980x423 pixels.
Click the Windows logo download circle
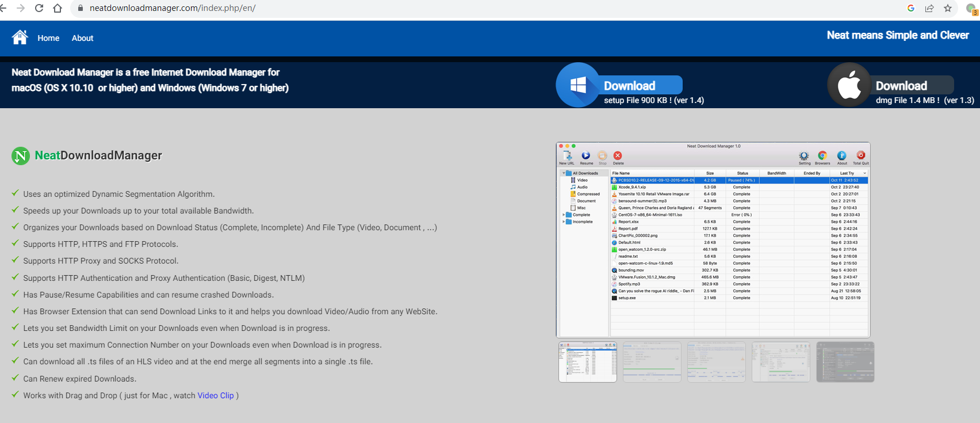(x=578, y=85)
